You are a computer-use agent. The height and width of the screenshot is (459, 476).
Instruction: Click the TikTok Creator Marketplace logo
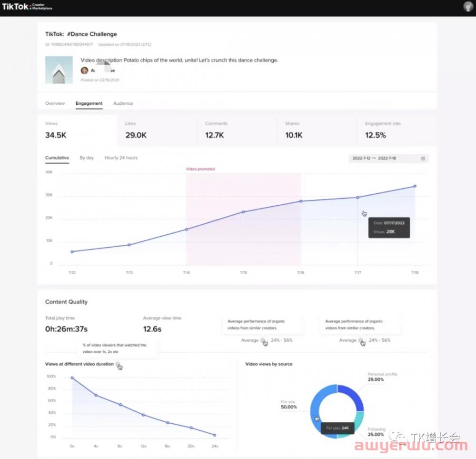(27, 6)
